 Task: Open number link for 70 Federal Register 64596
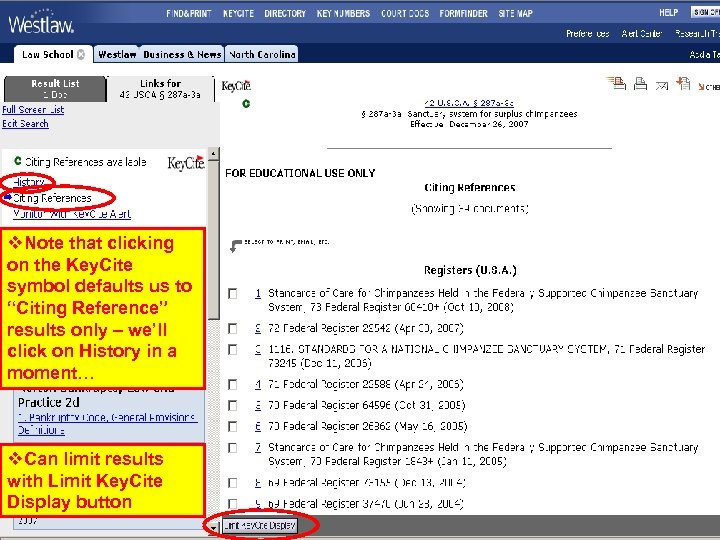tap(258, 405)
